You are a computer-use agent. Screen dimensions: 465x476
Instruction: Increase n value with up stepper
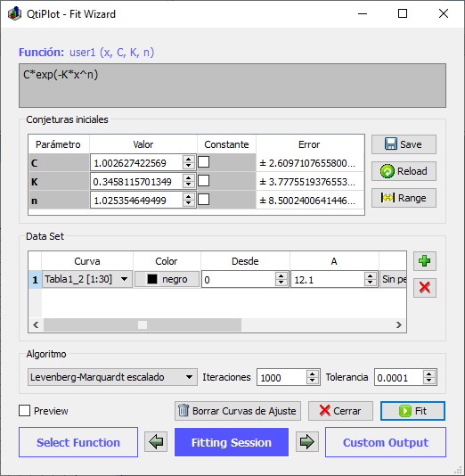point(189,197)
